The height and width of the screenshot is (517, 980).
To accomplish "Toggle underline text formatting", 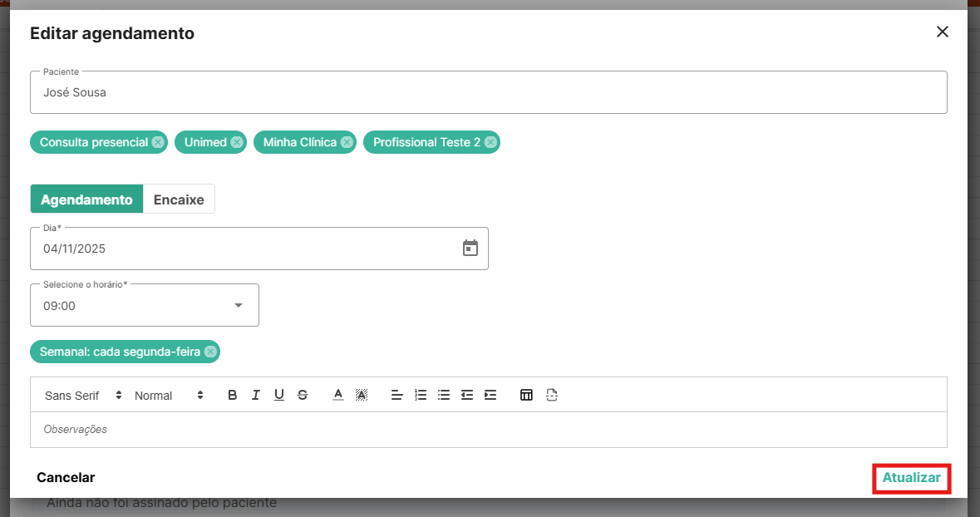I will pos(279,396).
